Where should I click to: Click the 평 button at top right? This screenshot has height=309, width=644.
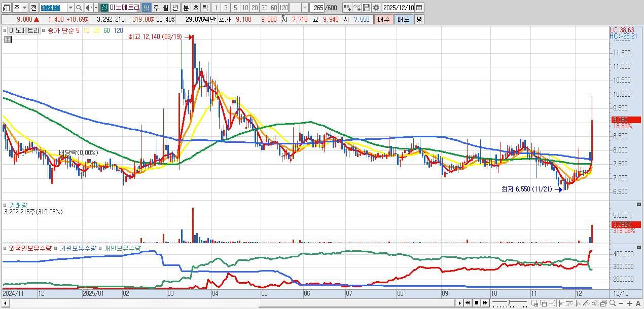tap(419, 19)
